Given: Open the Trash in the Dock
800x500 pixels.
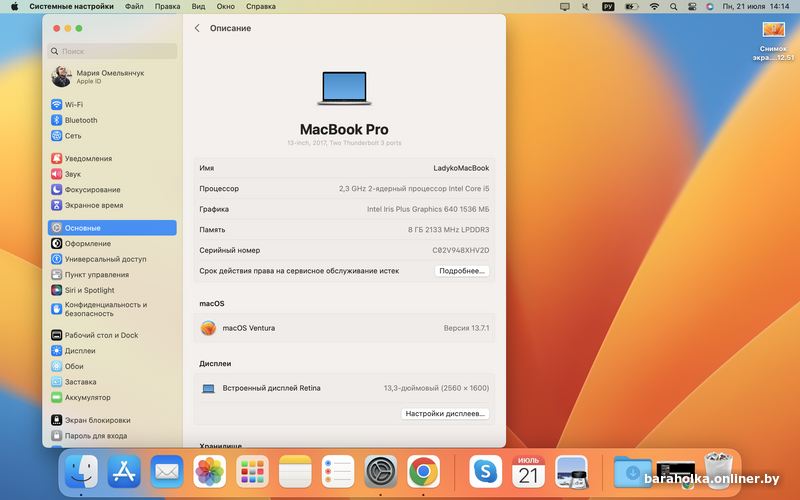Looking at the screenshot, I should [718, 471].
